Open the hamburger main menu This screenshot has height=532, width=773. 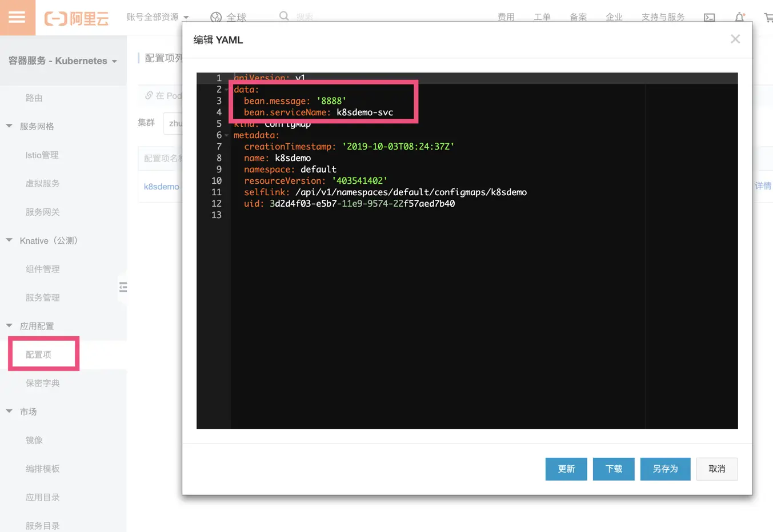click(17, 17)
